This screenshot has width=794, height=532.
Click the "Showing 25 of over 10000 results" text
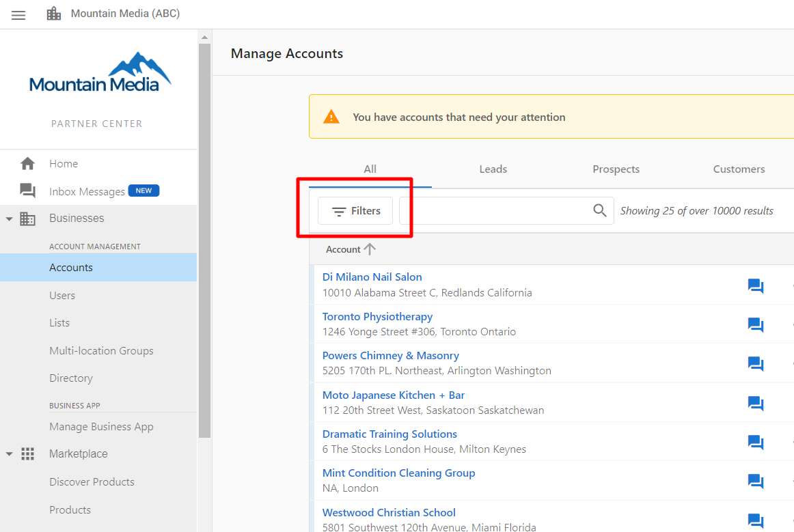click(697, 210)
